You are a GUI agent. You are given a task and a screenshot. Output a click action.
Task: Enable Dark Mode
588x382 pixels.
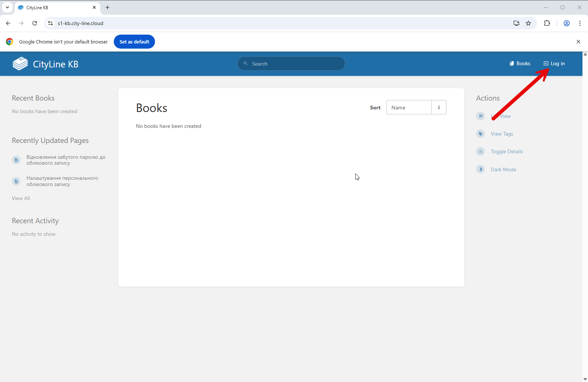[x=503, y=169]
